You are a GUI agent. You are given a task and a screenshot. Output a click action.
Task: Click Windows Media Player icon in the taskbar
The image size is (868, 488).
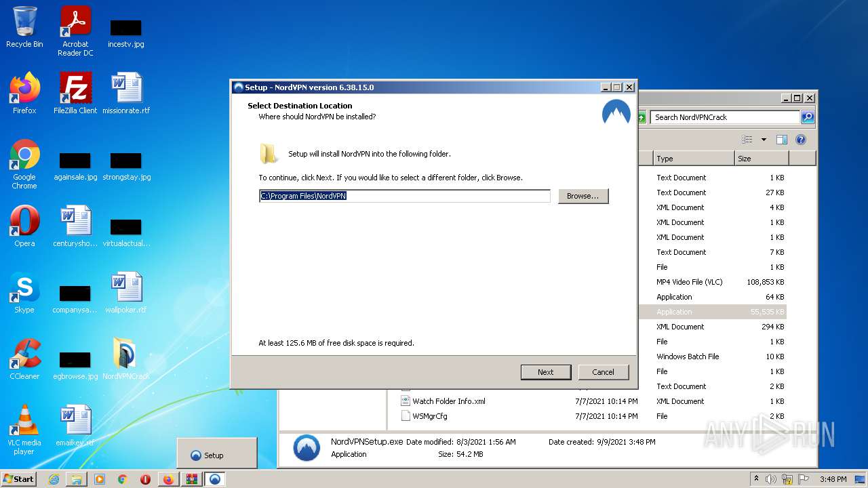click(x=100, y=479)
